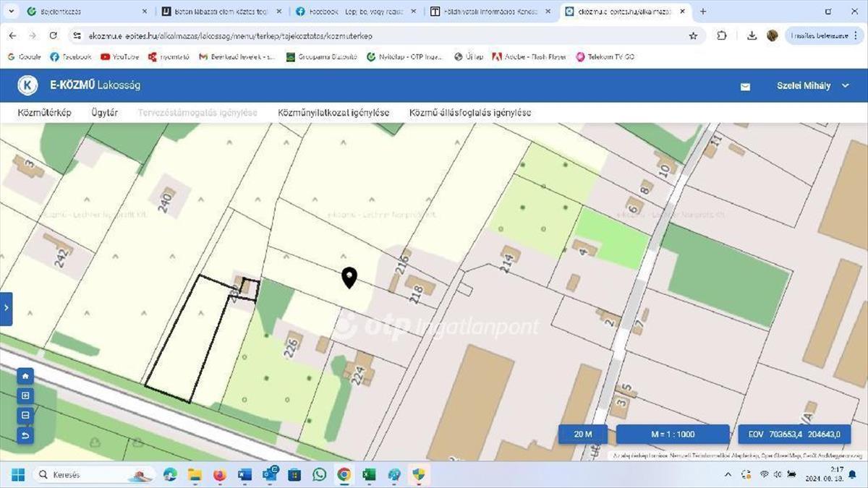The height and width of the screenshot is (488, 868).
Task: Select Közműnyilatkozat igénylése menu item
Action: point(333,113)
